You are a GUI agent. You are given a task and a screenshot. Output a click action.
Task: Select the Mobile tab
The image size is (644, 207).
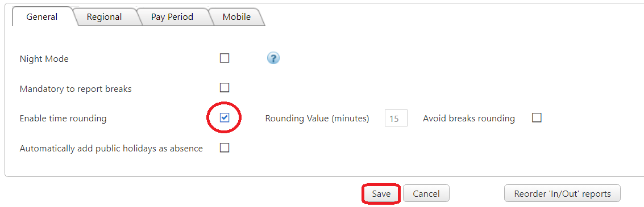click(236, 17)
